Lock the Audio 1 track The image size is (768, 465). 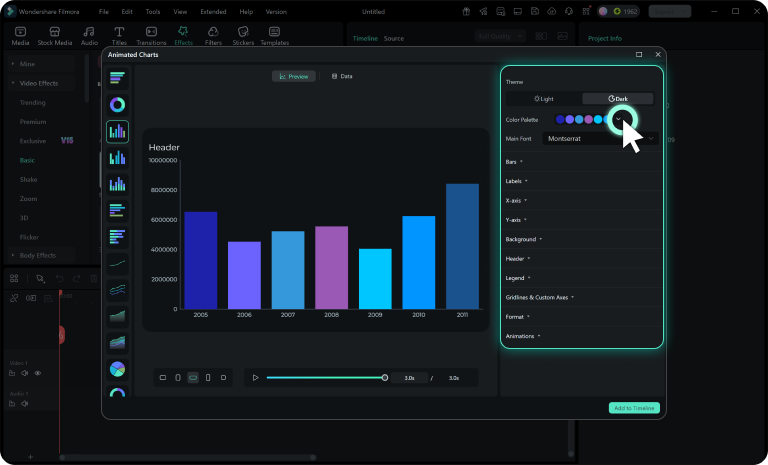(x=12, y=404)
